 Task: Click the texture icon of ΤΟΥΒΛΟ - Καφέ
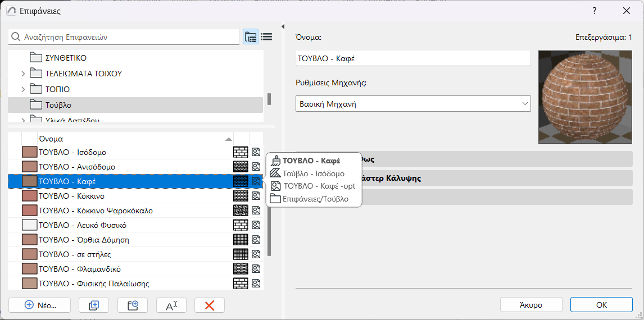[x=256, y=181]
